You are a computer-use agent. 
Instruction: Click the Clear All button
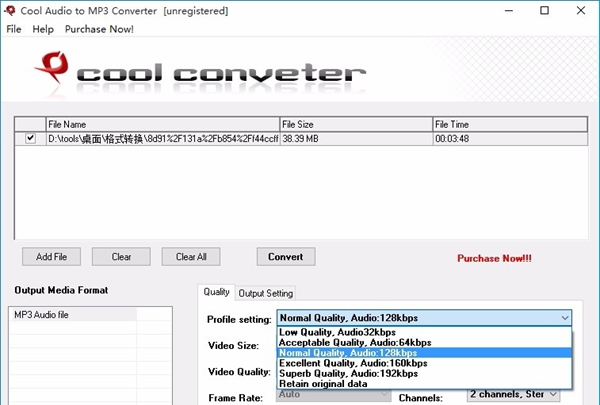(x=191, y=256)
